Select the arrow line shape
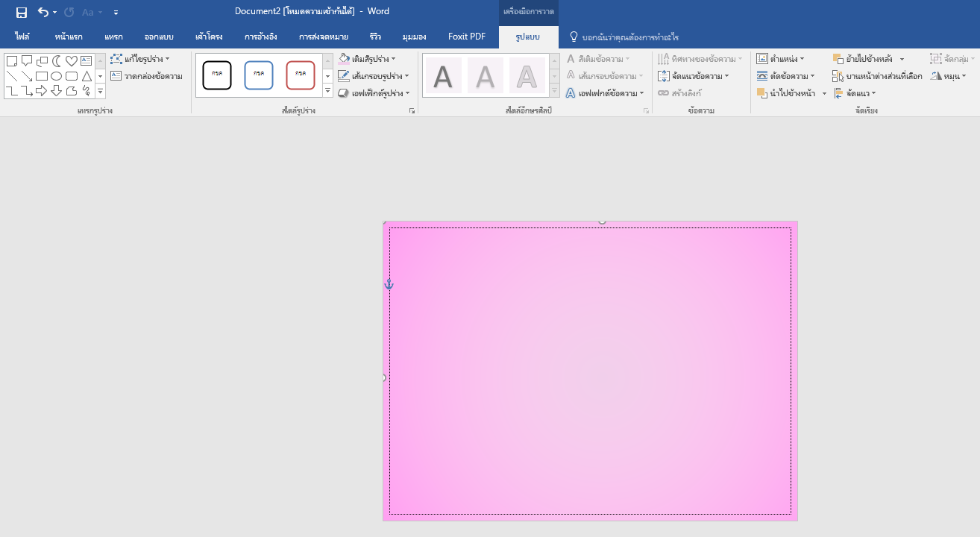The image size is (980, 537). coord(27,76)
